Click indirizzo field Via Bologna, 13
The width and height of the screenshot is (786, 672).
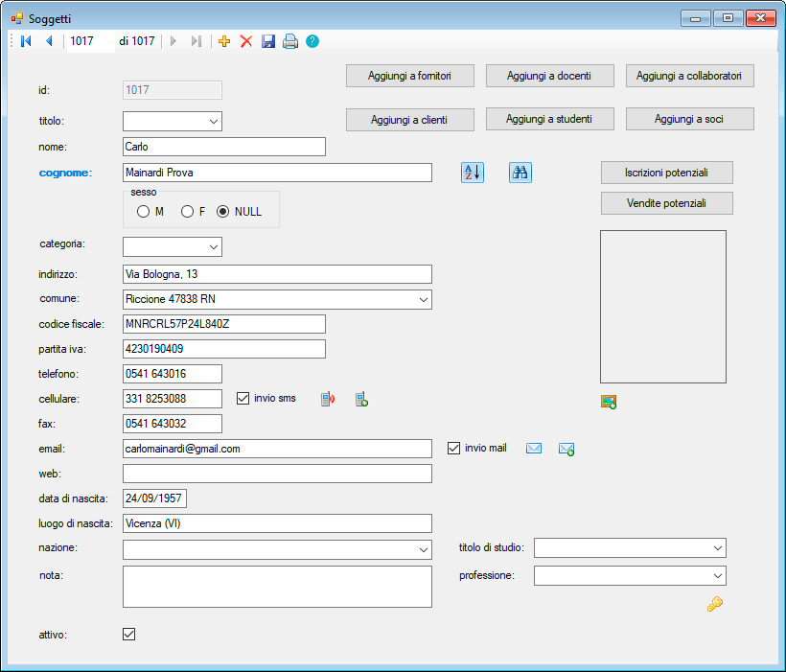[277, 274]
